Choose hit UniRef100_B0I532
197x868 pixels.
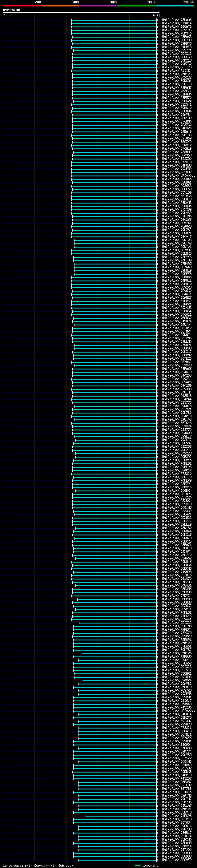click(176, 768)
